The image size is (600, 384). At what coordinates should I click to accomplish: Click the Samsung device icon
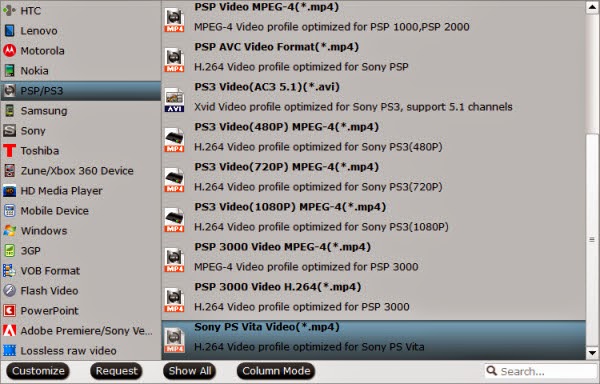point(10,111)
